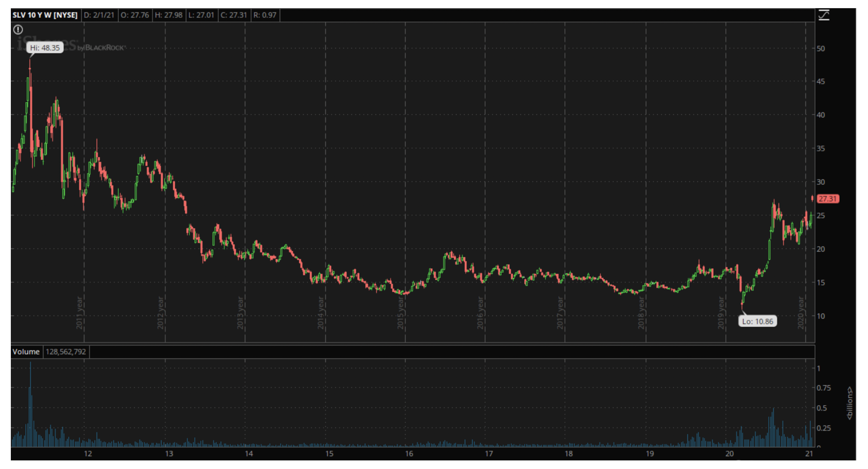
Task: Click the 14 year label on time axis
Action: point(249,454)
